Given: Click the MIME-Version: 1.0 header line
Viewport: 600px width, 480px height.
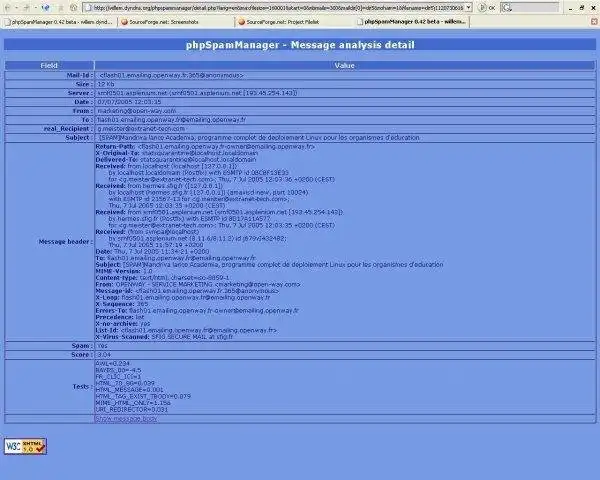Looking at the screenshot, I should [124, 271].
